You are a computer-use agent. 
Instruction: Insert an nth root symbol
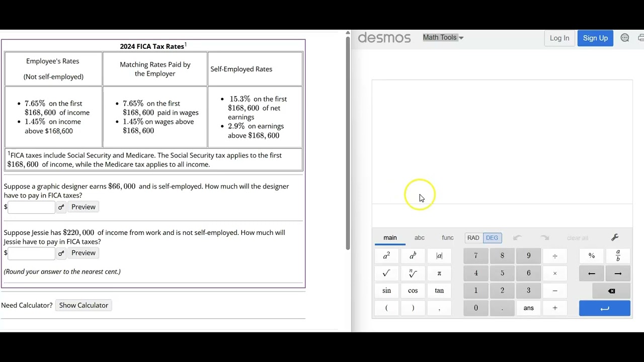[413, 274]
